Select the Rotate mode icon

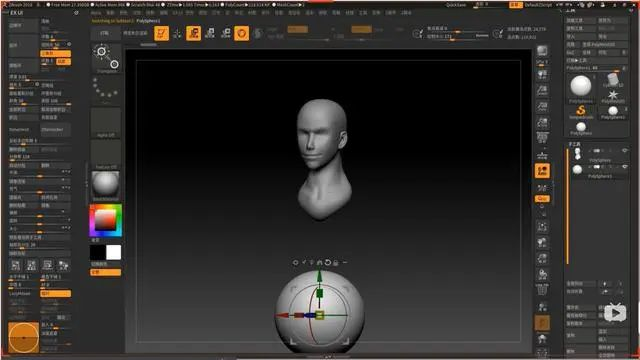coord(226,33)
